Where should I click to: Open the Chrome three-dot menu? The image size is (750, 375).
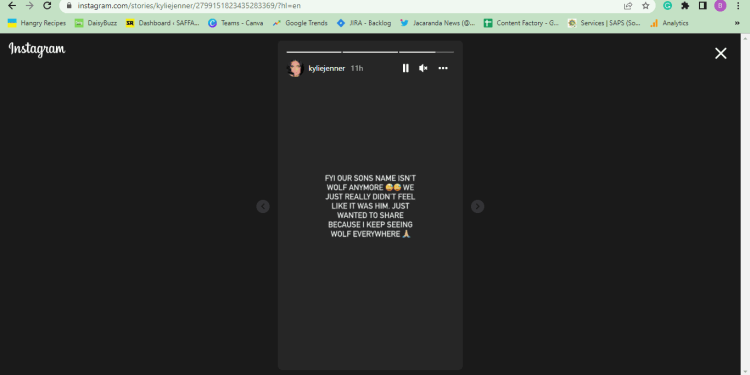tap(738, 6)
